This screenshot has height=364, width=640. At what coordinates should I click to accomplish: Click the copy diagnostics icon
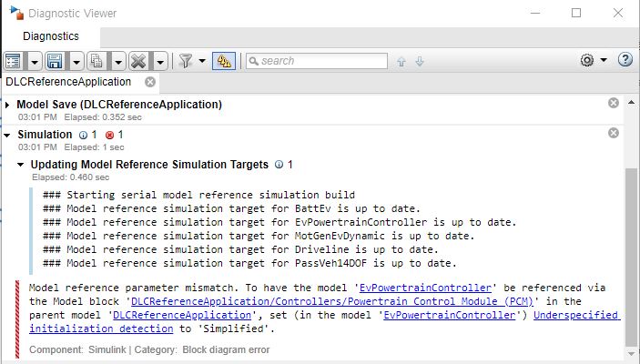pyautogui.click(x=97, y=61)
